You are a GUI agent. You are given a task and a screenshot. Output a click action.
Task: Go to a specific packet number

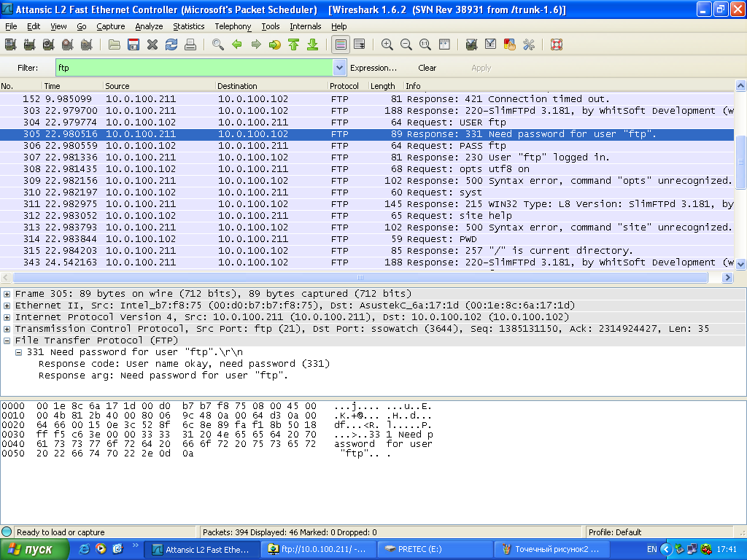[x=275, y=44]
